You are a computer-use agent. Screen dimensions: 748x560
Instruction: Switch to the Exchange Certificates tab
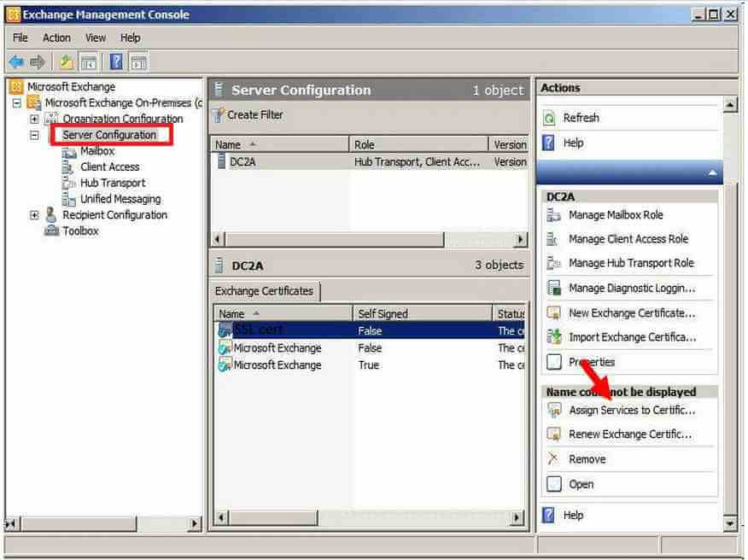point(265,291)
